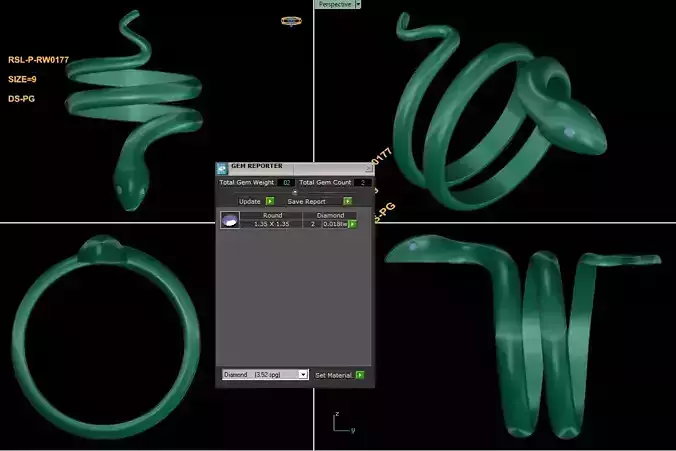Click the "0.018tw" gem weight cell
The width and height of the screenshot is (676, 451).
pos(335,224)
